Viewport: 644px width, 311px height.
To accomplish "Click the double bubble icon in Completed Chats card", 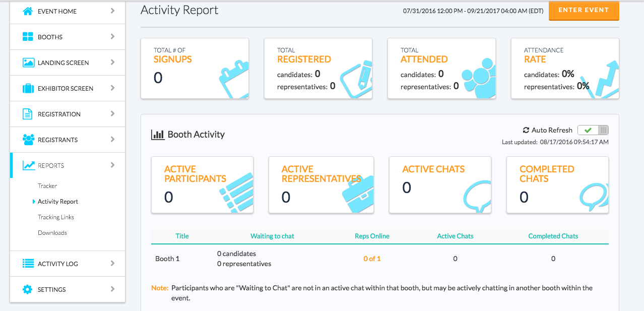I will point(594,197).
